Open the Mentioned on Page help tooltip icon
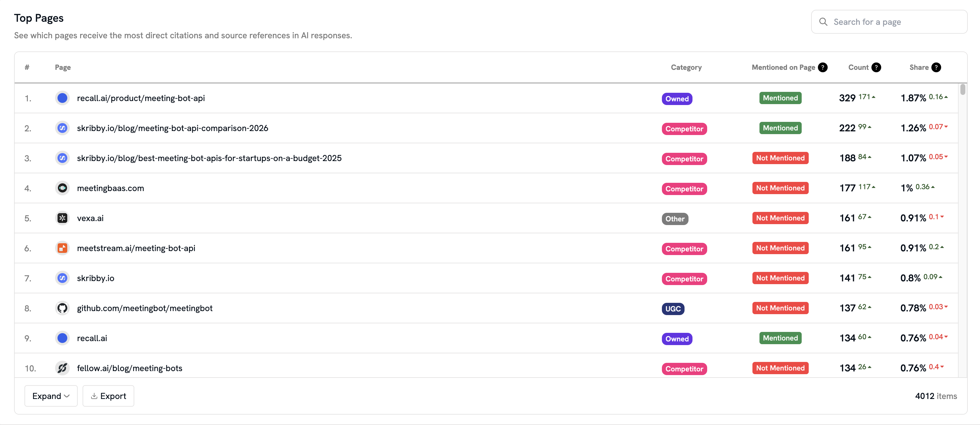This screenshot has width=980, height=425. (x=822, y=67)
